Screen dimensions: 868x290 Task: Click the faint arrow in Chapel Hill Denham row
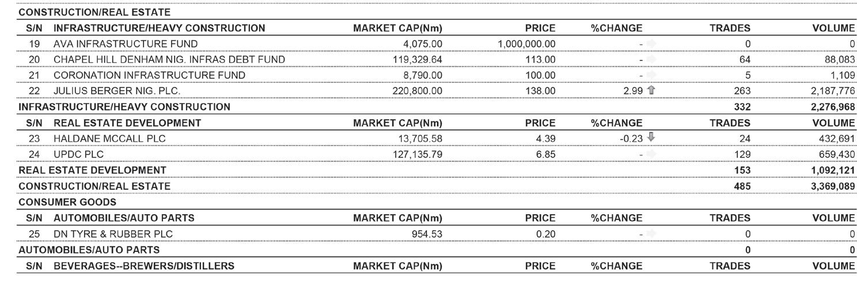pyautogui.click(x=651, y=59)
